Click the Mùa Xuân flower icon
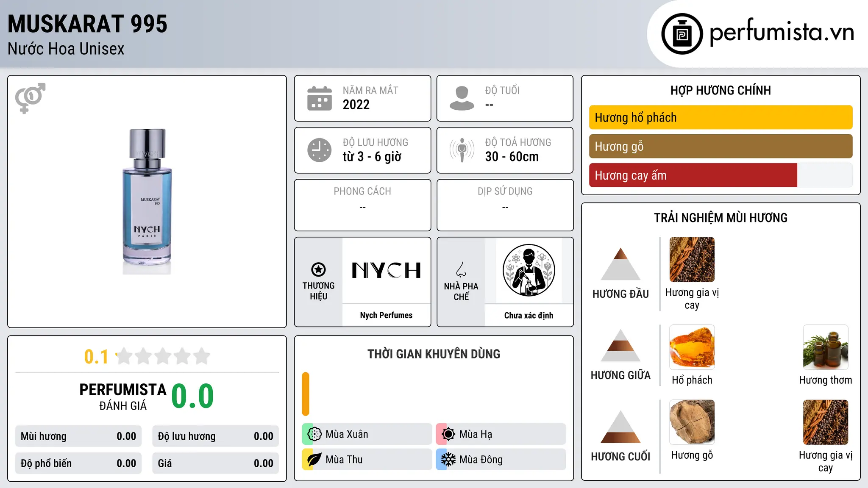 point(314,434)
